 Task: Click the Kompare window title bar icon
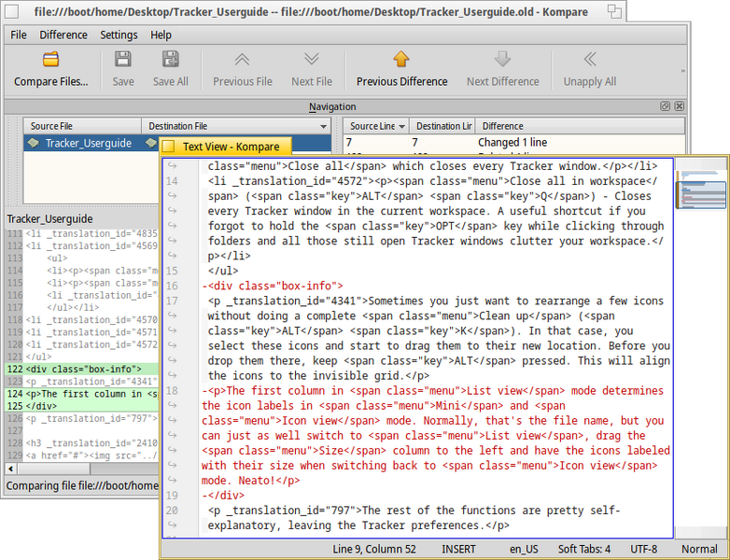11,11
